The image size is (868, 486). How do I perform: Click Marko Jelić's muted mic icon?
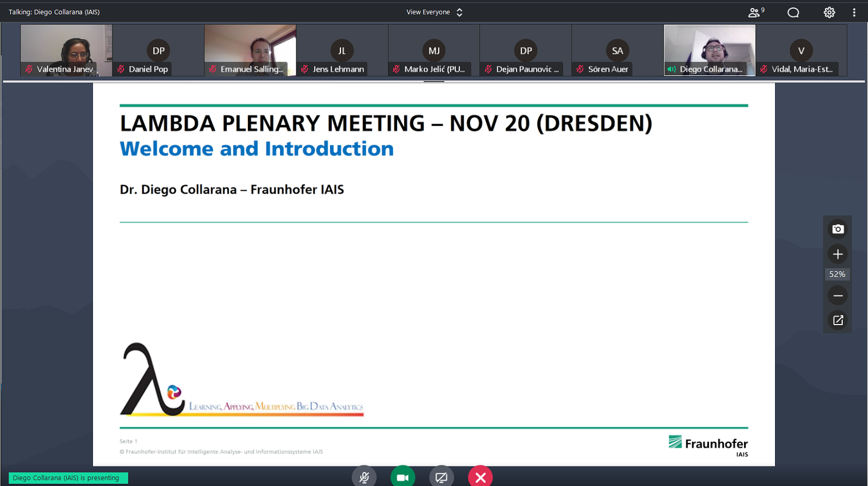397,69
